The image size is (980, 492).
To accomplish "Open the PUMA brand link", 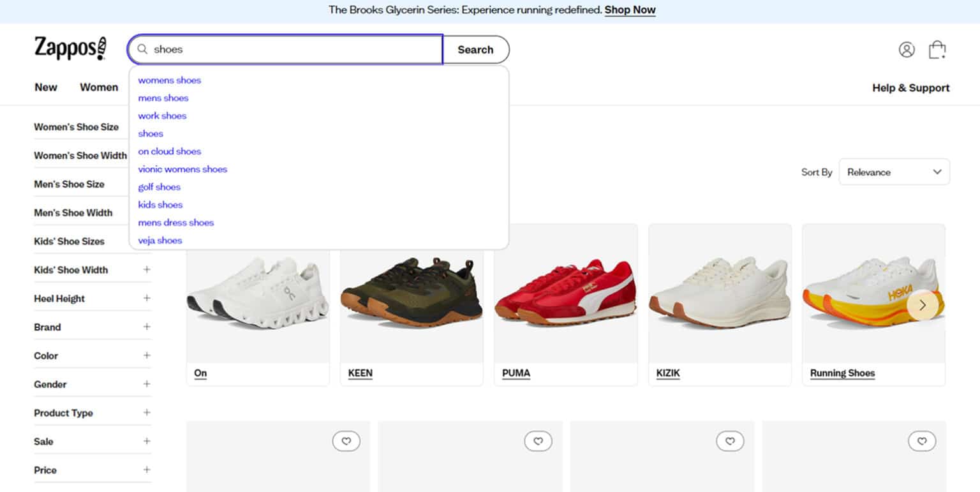I will point(516,373).
